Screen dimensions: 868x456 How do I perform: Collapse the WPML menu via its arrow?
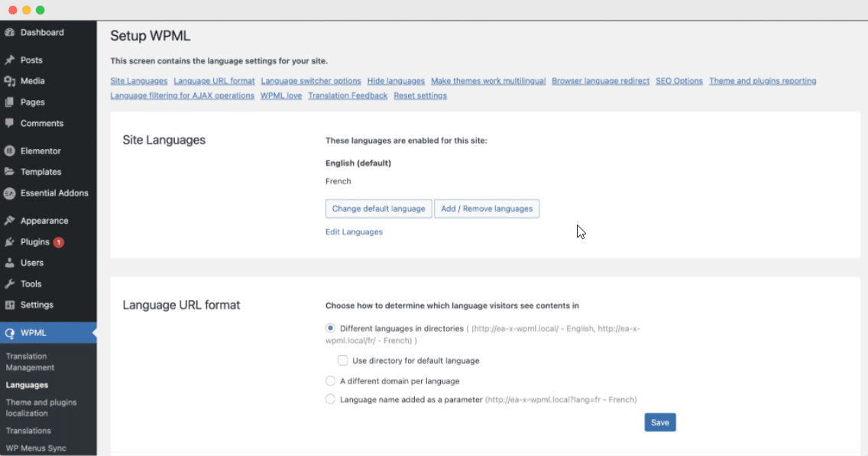click(94, 332)
